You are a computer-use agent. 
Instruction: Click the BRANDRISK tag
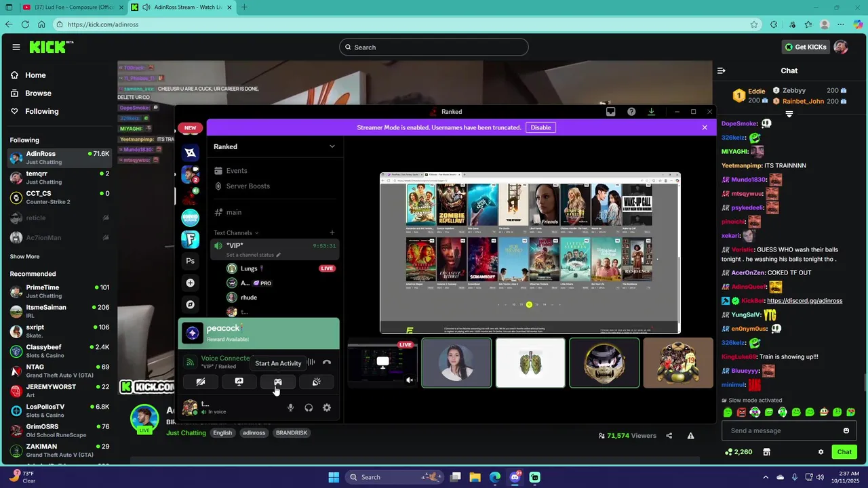(291, 433)
